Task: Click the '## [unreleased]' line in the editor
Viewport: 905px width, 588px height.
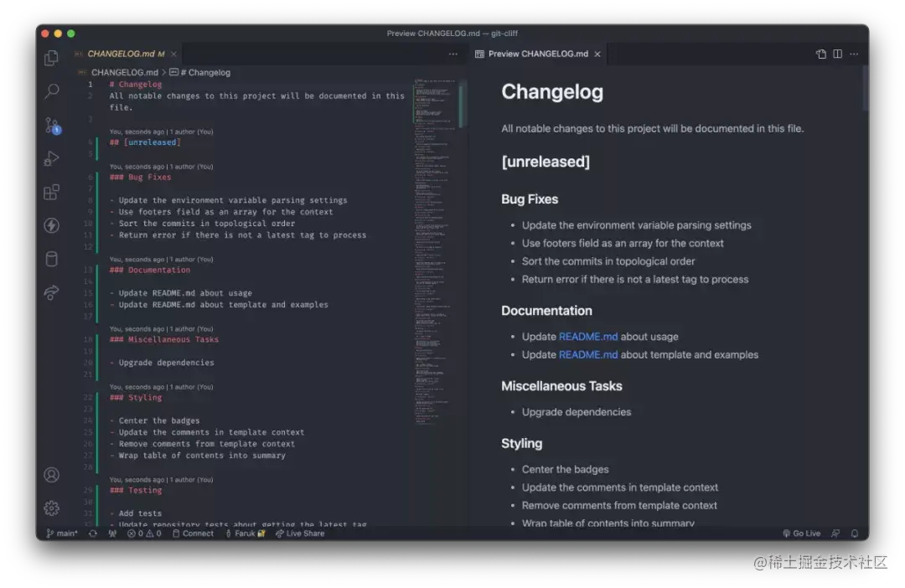Action: pos(145,142)
